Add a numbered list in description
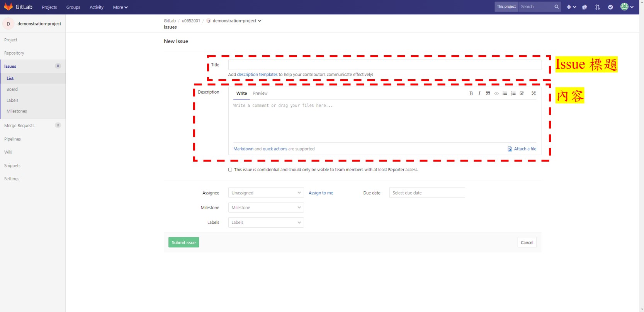Screen dimensions: 644x312 pyautogui.click(x=513, y=93)
